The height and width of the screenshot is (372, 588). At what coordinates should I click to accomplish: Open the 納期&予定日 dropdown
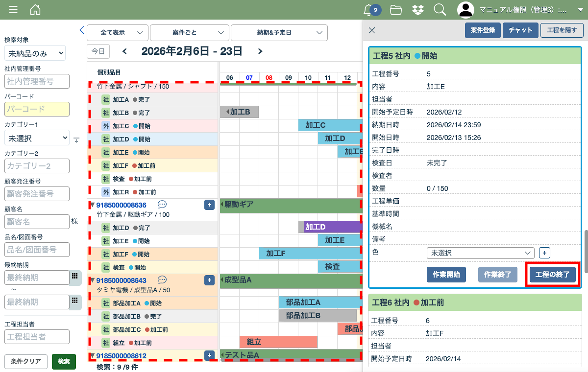pos(279,33)
